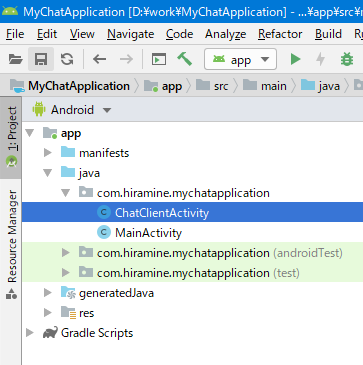The image size is (363, 365).
Task: Select the manifests folder label
Action: pos(104,153)
